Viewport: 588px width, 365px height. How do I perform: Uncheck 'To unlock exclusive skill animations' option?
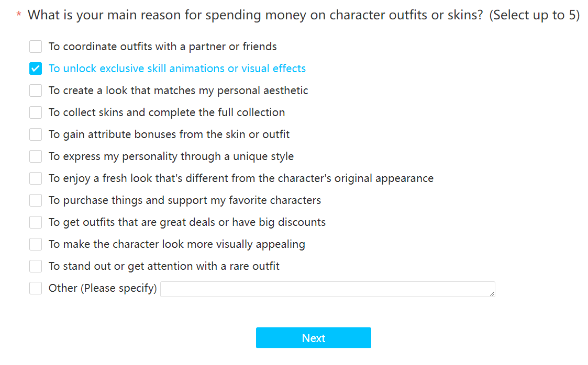36,69
